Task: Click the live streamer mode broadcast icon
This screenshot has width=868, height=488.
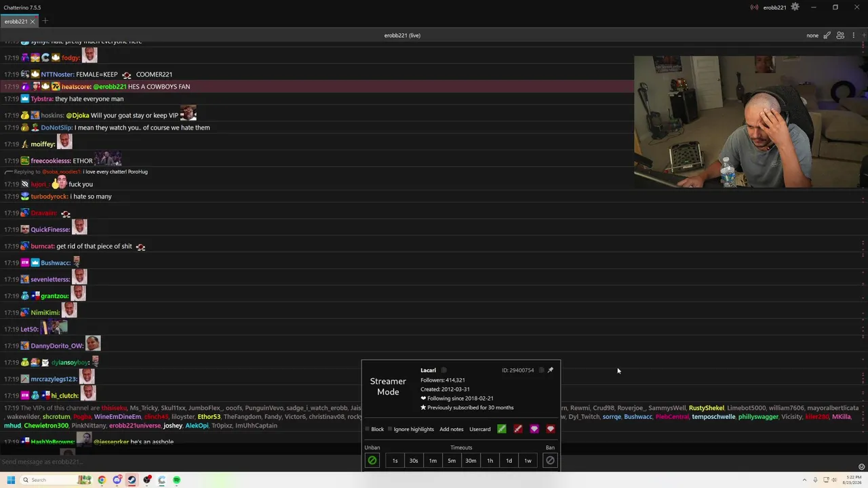Action: point(754,7)
